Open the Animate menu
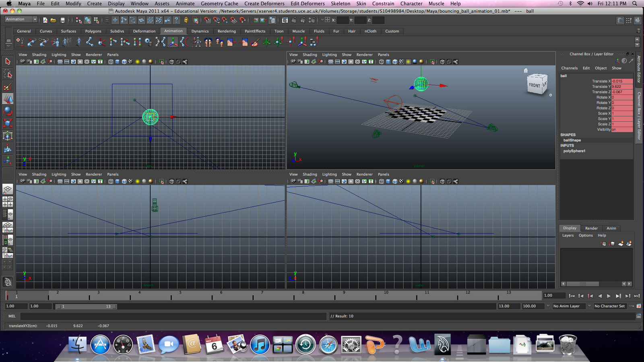644x362 pixels. click(185, 4)
